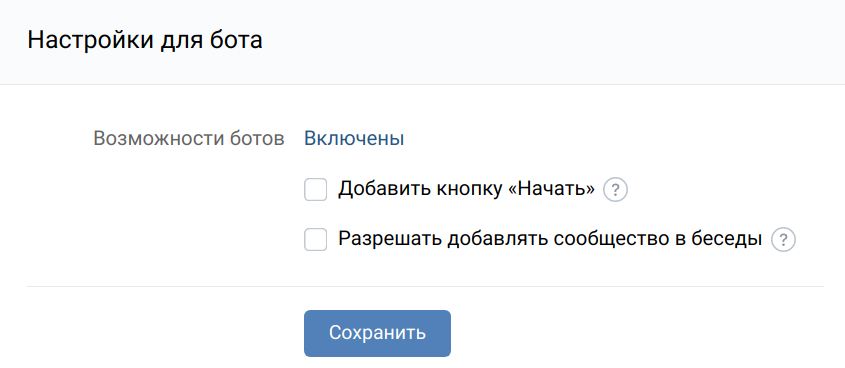This screenshot has width=845, height=368.
Task: Click the circled question mark after «беседы»
Action: 784,240
